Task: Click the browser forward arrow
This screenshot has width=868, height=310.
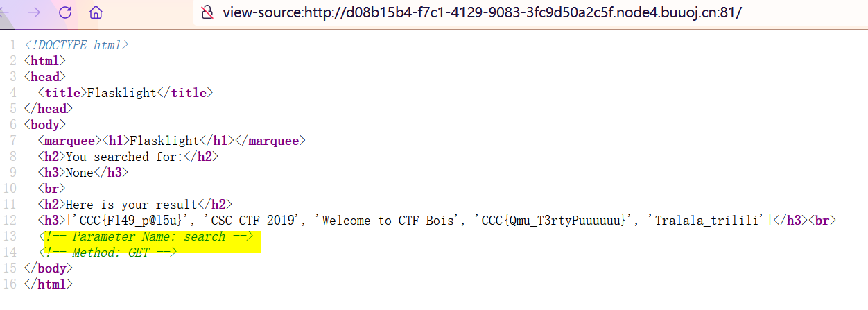Action: [34, 12]
